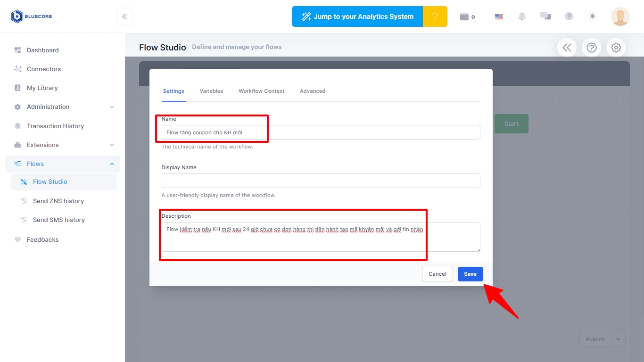The height and width of the screenshot is (362, 644).
Task: Switch to the Variables tab
Action: pos(211,91)
